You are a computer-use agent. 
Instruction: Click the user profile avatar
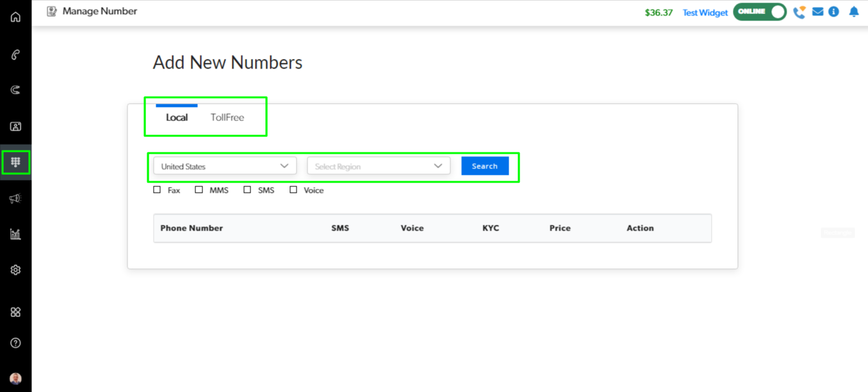click(15, 379)
